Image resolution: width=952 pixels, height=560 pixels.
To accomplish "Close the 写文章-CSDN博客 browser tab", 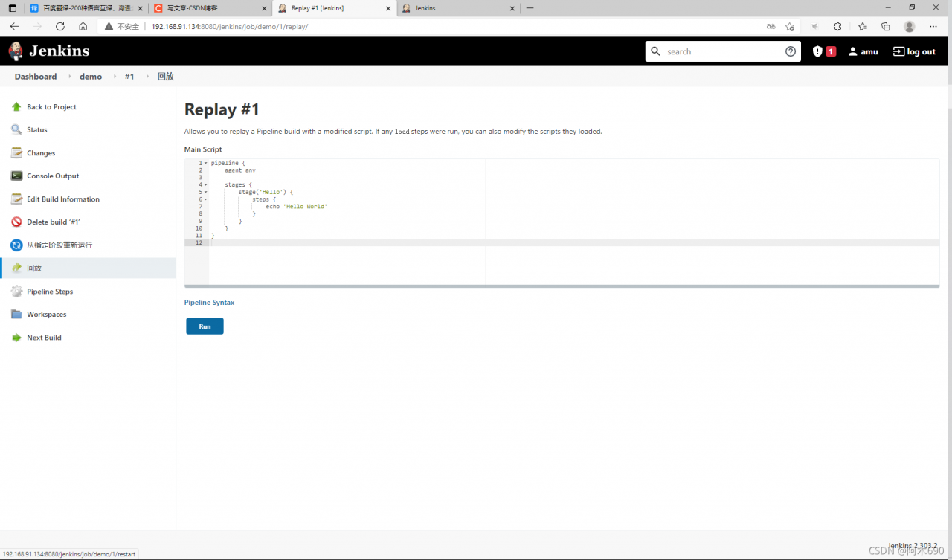I will (x=264, y=8).
